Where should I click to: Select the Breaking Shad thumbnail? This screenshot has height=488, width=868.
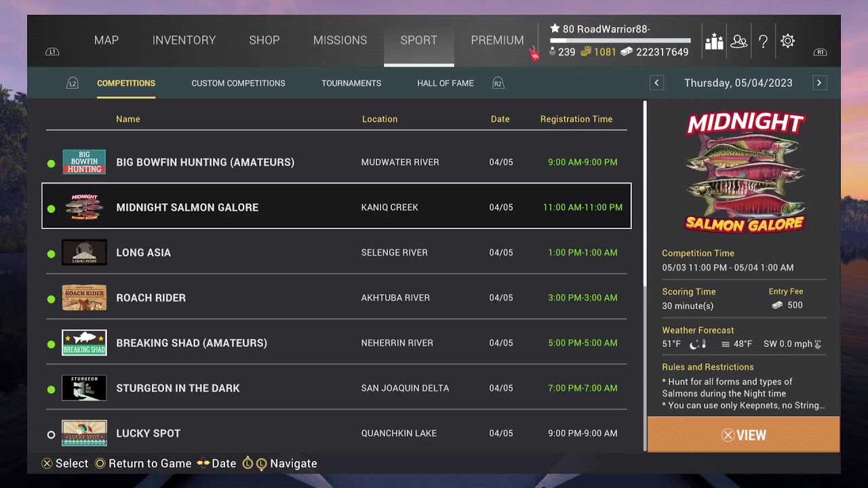click(x=84, y=343)
